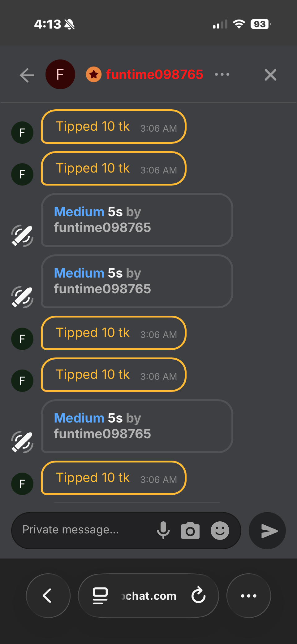Tap the microphone voice message icon
Image resolution: width=297 pixels, height=644 pixels.
point(163,530)
